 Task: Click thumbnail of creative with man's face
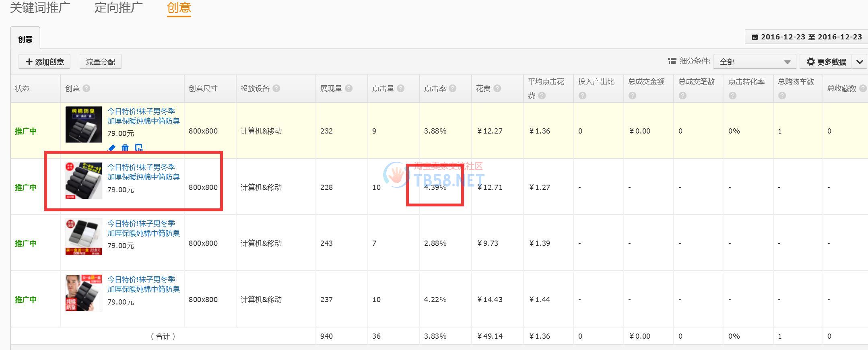coord(84,293)
